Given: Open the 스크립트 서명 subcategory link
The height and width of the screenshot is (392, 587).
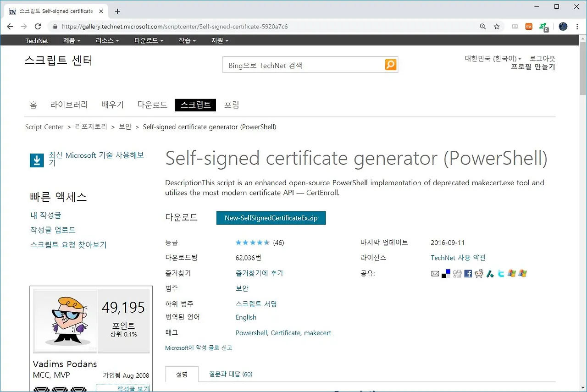Looking at the screenshot, I should tap(256, 304).
